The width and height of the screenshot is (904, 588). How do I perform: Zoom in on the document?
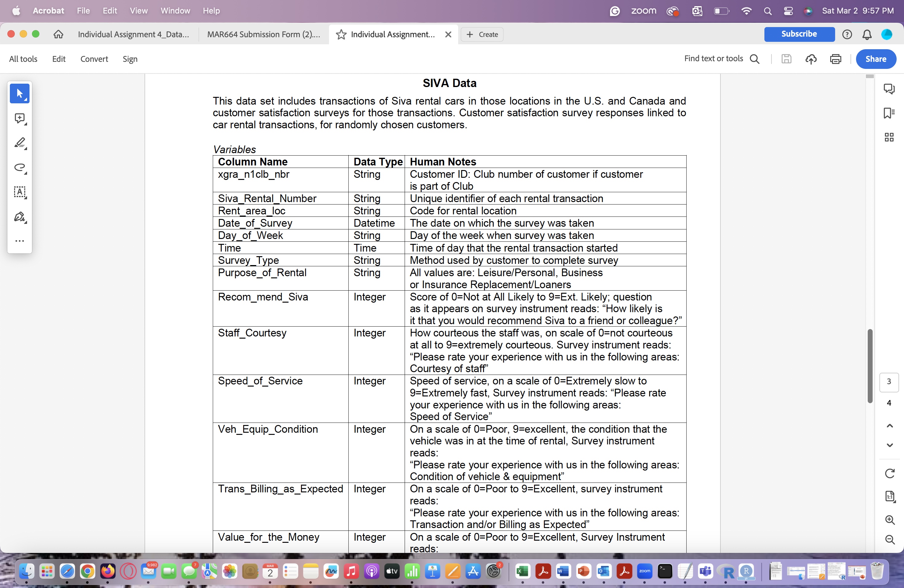pyautogui.click(x=889, y=520)
